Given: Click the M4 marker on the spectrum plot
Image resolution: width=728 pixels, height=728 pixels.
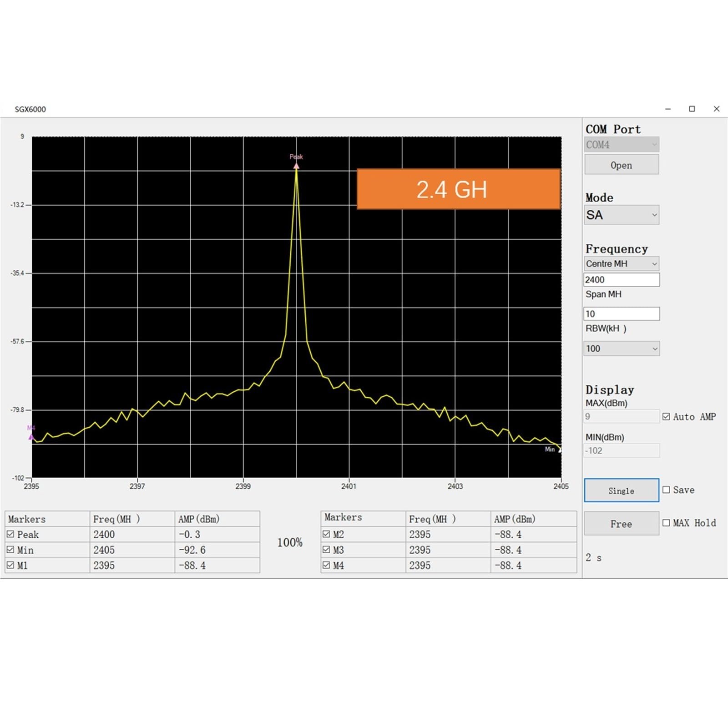Looking at the screenshot, I should (x=31, y=436).
